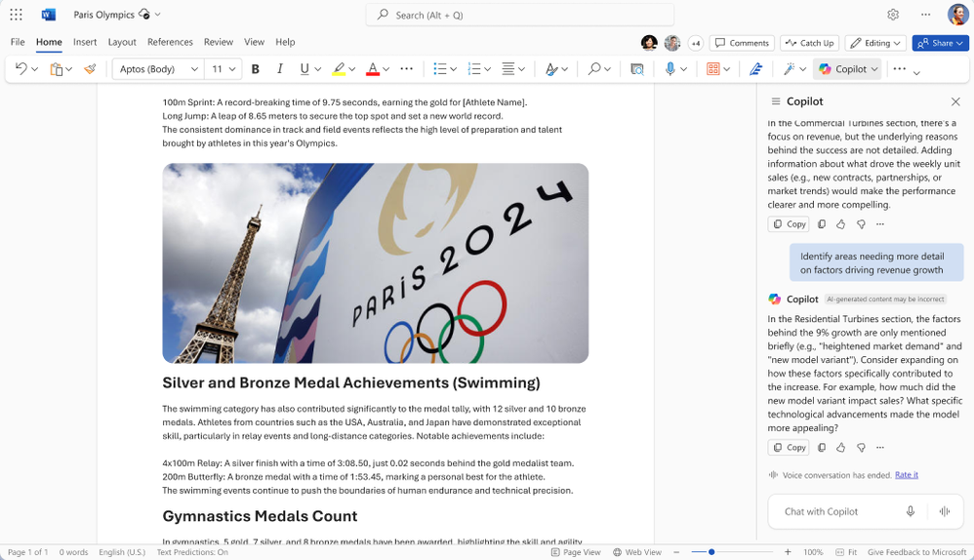Toggle Bold formatting
Image resolution: width=974 pixels, height=560 pixels.
coord(256,69)
